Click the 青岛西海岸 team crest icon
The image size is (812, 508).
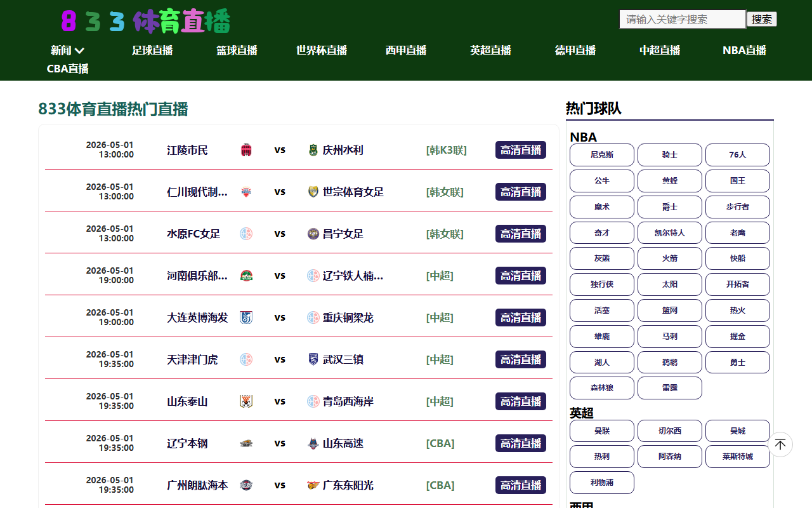tap(313, 401)
